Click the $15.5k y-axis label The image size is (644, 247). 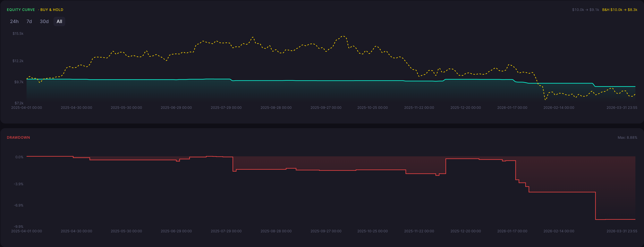tap(18, 33)
